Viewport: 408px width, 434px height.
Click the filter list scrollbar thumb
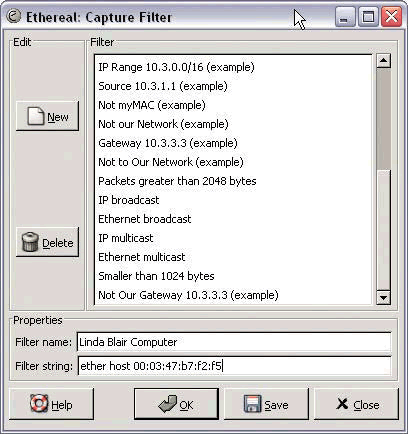pos(383,119)
